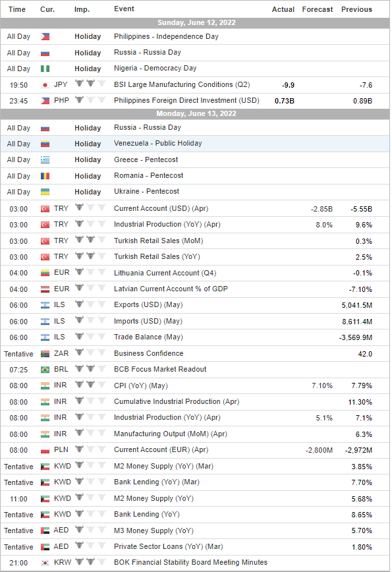Click the Event column header
The width and height of the screenshot is (392, 572).
click(x=124, y=9)
